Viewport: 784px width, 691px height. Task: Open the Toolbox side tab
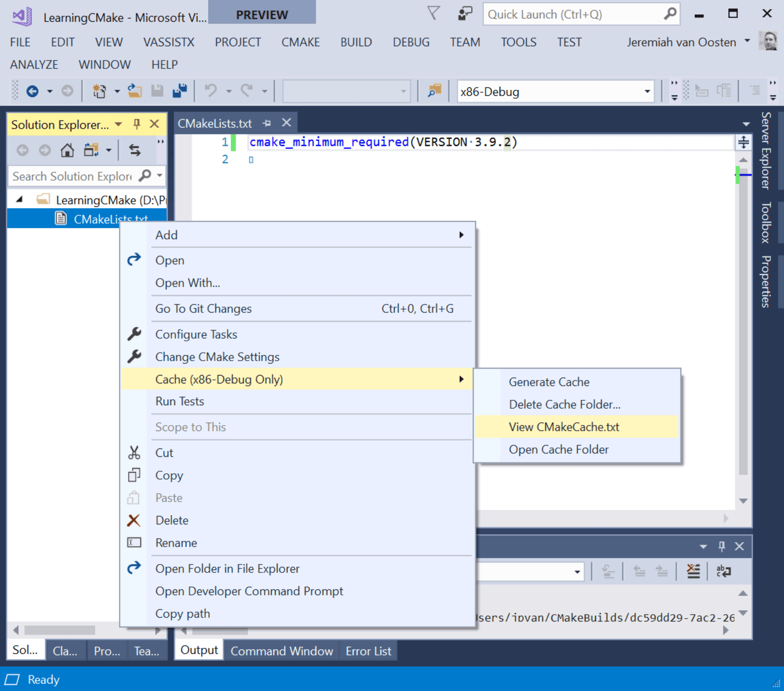coord(766,222)
